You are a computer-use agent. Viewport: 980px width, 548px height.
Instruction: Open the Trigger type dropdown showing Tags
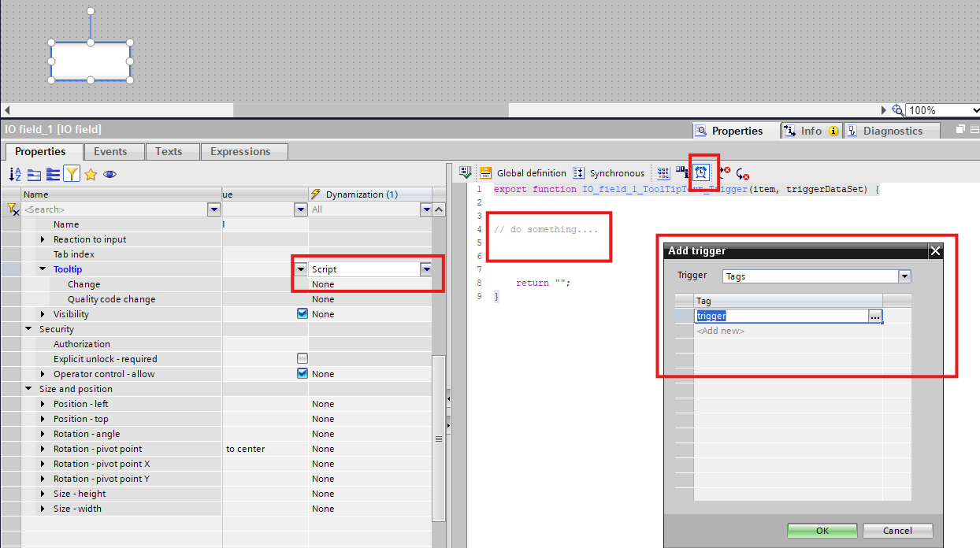904,276
